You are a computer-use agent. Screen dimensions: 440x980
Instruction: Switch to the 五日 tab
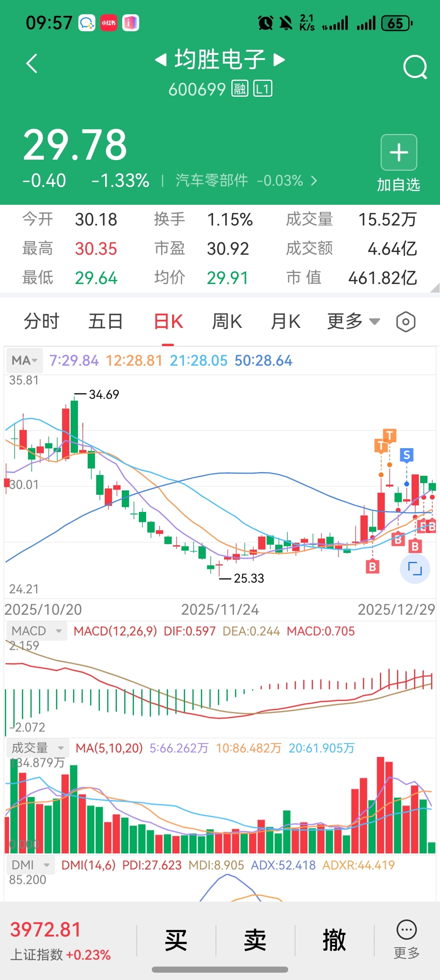106,321
